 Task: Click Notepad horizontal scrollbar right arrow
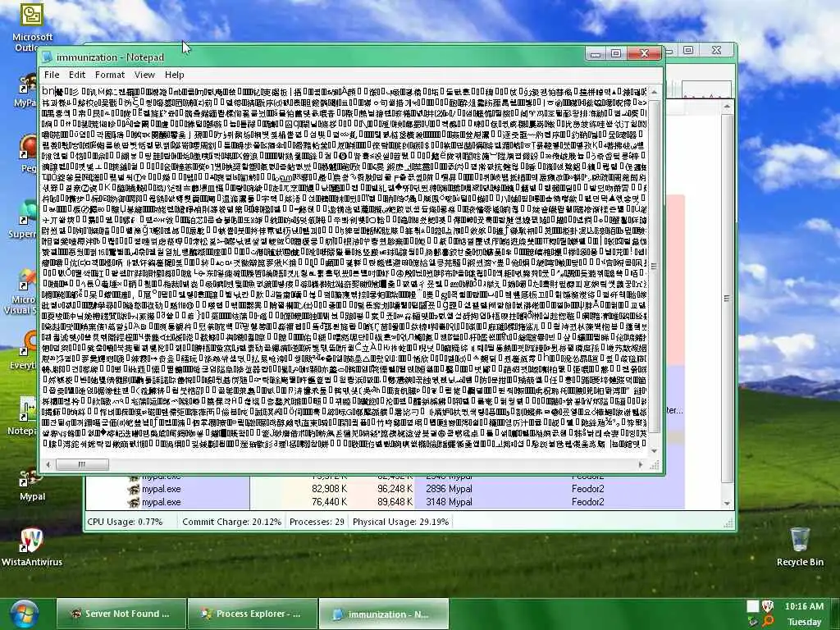(x=641, y=464)
